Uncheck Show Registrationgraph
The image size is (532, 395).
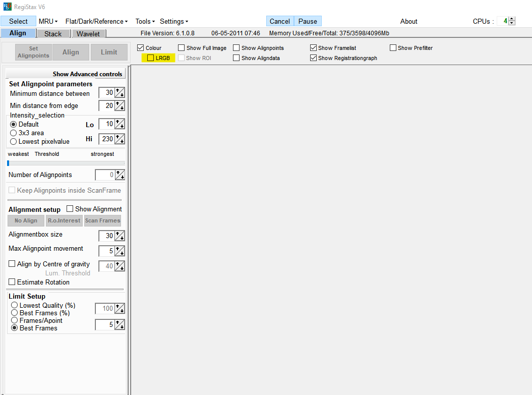tap(313, 58)
